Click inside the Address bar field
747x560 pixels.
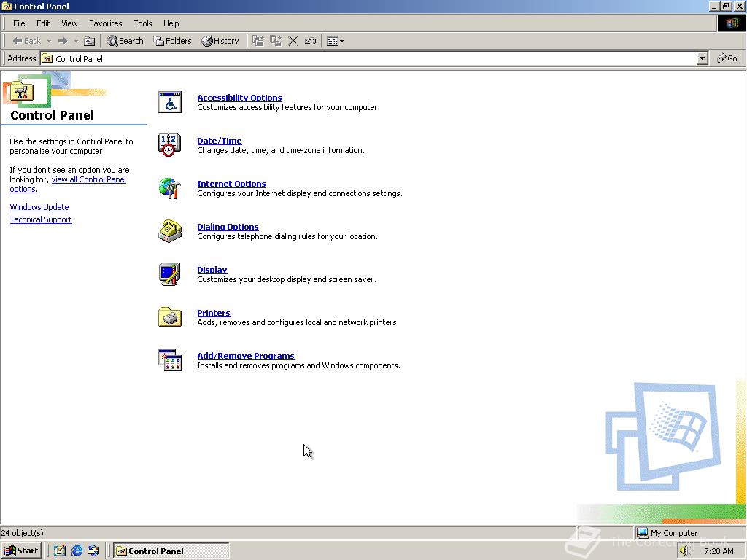368,58
